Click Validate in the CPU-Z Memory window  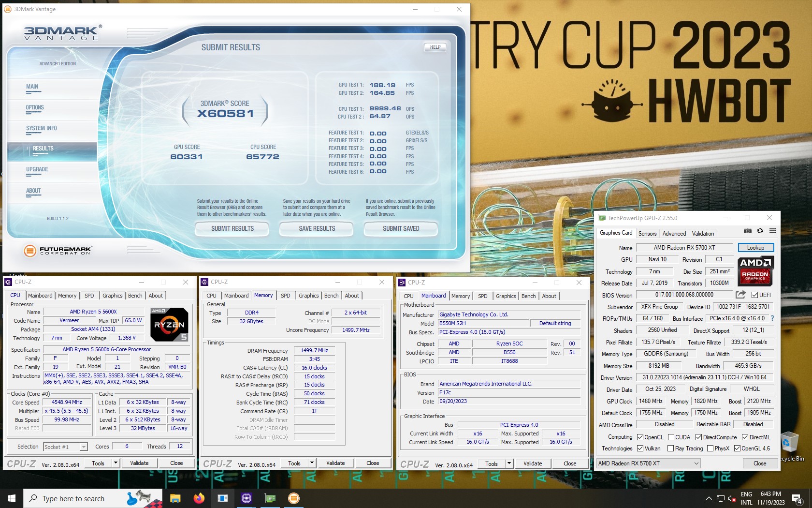pos(335,463)
